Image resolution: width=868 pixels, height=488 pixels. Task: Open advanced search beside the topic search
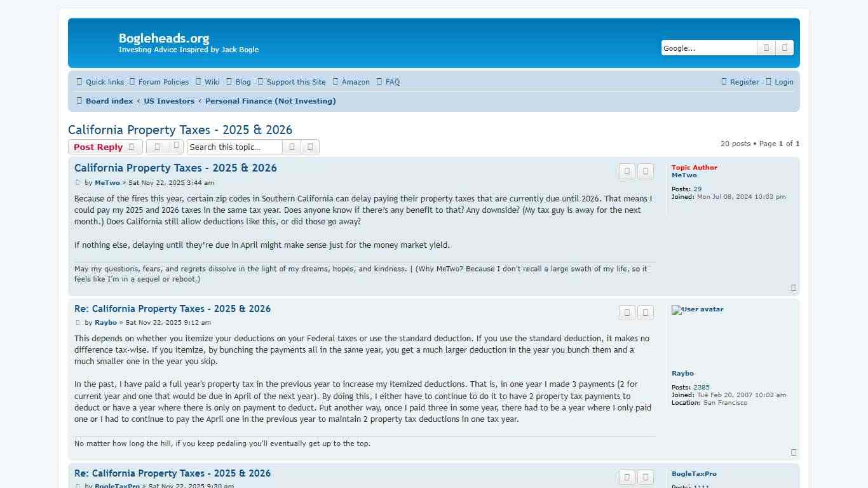point(310,147)
